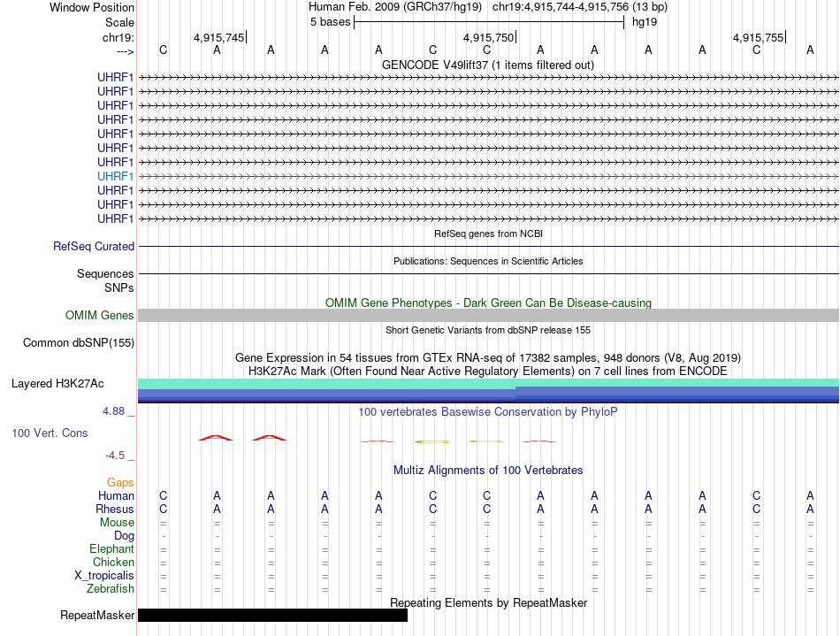Click the 'Window Position' ruler label
Viewport: 840px width, 636px height.
pyautogui.click(x=92, y=7)
